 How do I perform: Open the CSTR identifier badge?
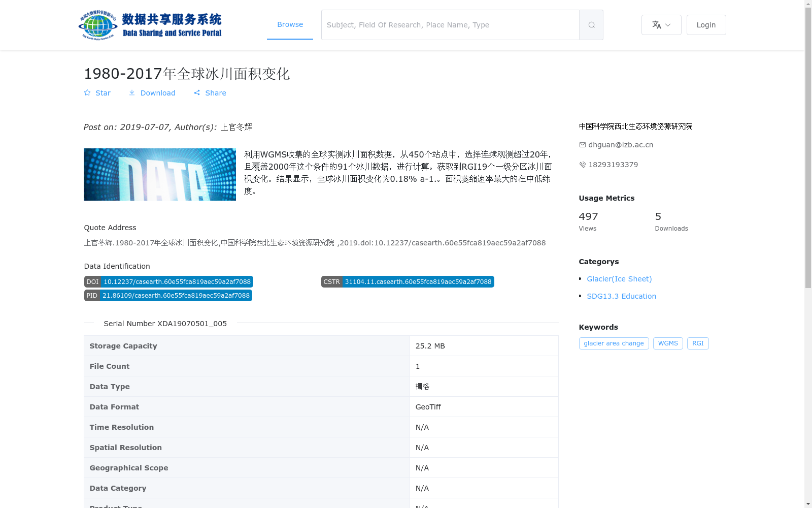coord(408,282)
